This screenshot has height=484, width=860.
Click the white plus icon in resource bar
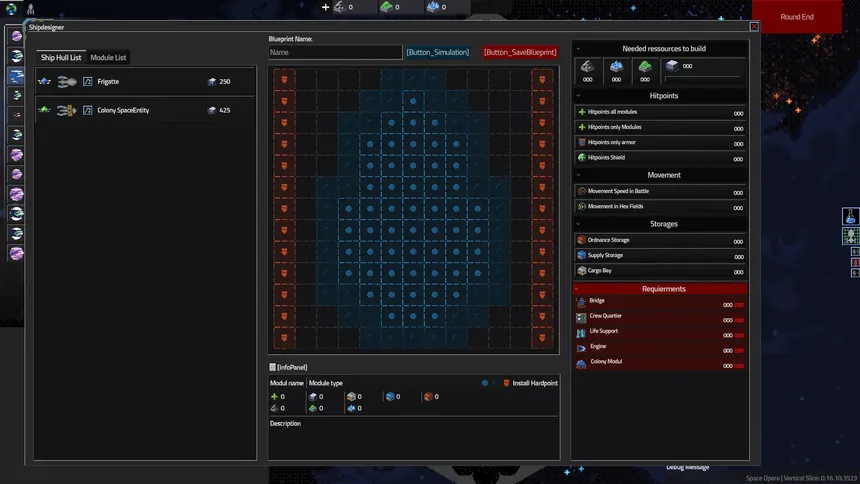coord(325,7)
